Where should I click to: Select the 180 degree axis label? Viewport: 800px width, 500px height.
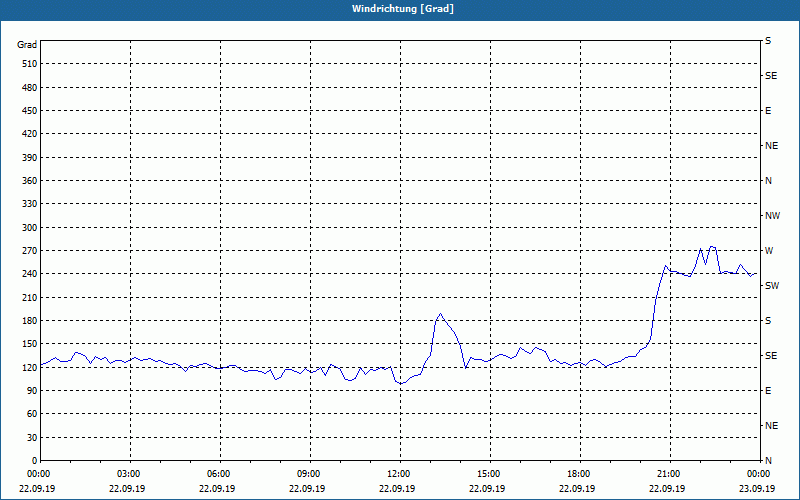point(29,321)
